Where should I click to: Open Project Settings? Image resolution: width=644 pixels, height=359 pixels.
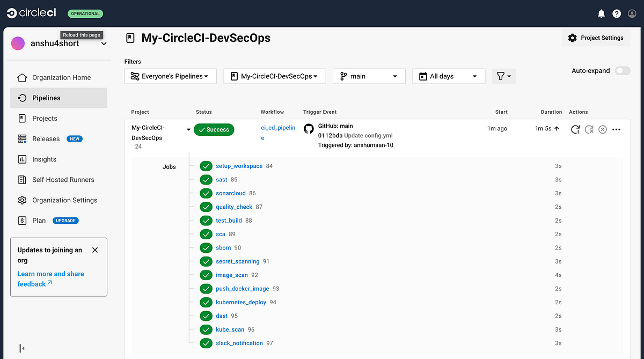596,38
